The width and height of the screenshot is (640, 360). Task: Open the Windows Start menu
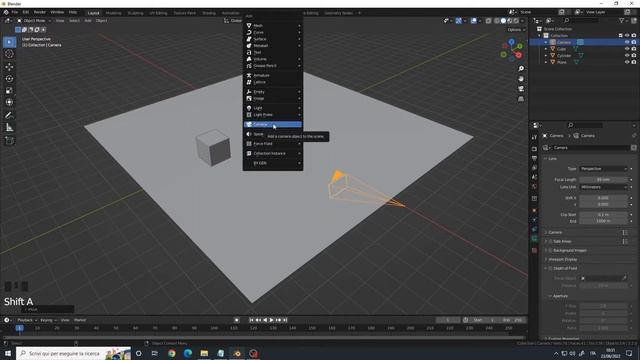[7, 353]
